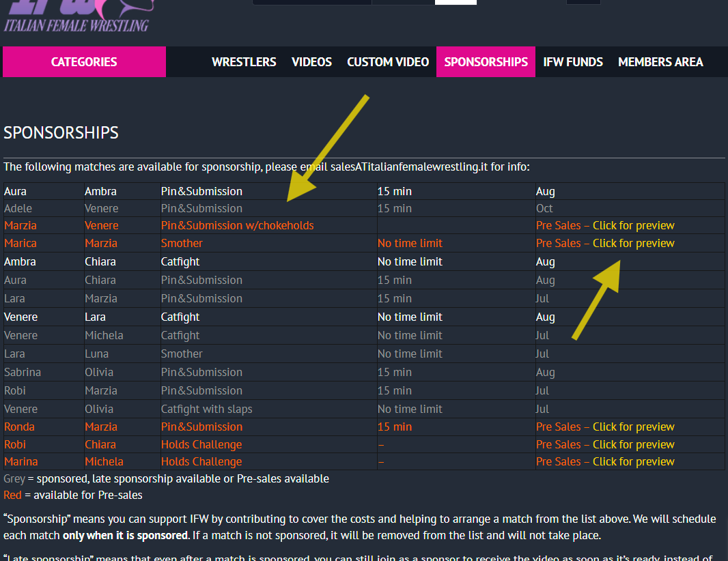Click 'Holds Challenge' in Marina vs Michela row
Viewport: 728px width, 561px height.
tap(201, 462)
